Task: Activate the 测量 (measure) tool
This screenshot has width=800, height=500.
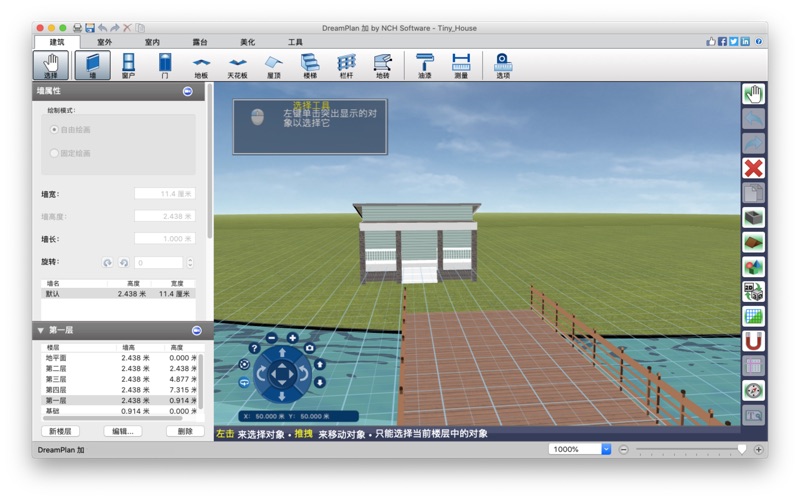Action: [460, 65]
